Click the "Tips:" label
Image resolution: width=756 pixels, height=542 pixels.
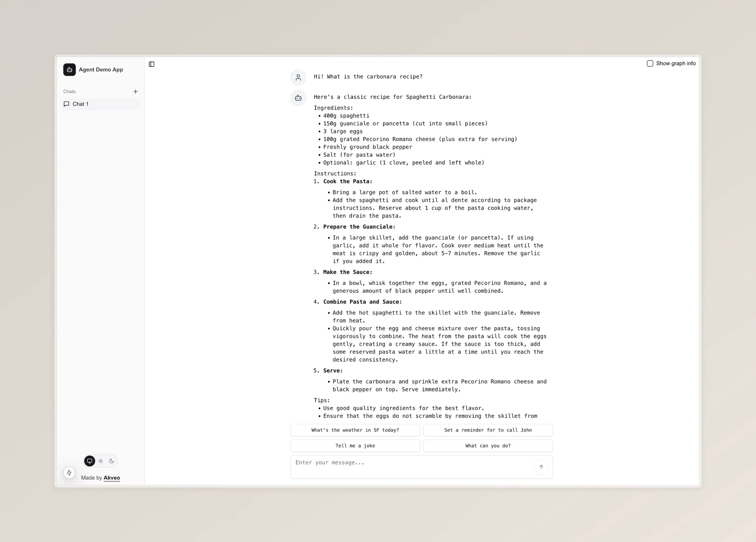(x=322, y=400)
